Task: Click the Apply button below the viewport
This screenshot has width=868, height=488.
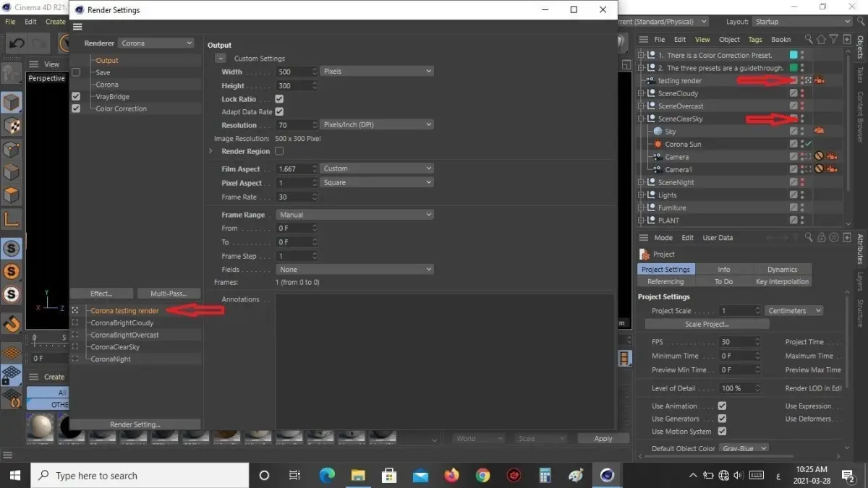Action: 603,438
